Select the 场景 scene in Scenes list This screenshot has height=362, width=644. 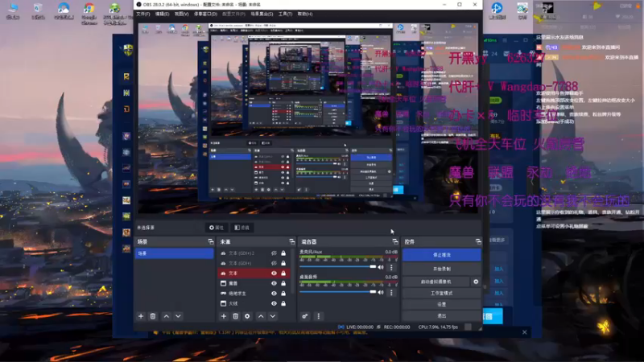175,253
